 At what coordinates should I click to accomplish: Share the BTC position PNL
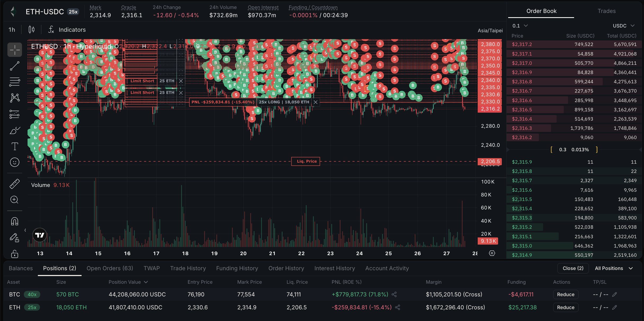coord(394,295)
